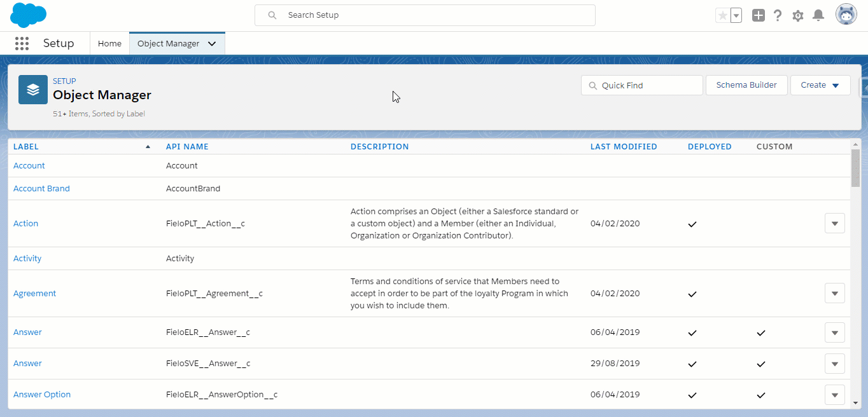
Task: Switch to the Home tab
Action: point(109,44)
